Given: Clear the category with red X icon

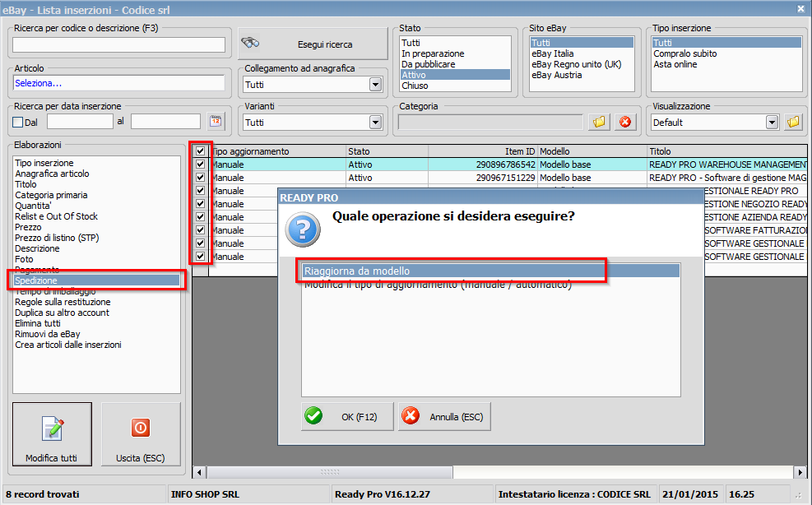Looking at the screenshot, I should click(x=625, y=123).
